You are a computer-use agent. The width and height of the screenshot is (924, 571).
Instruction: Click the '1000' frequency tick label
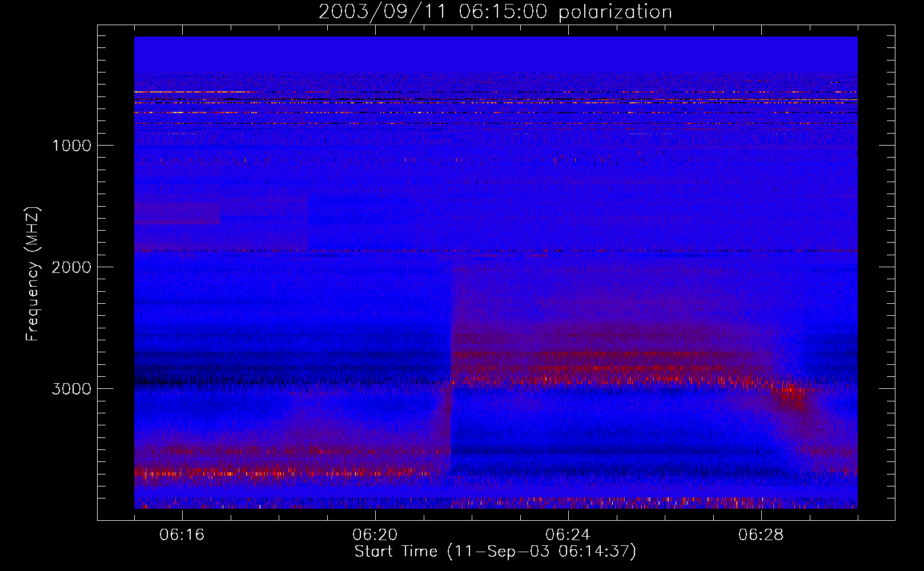click(72, 146)
